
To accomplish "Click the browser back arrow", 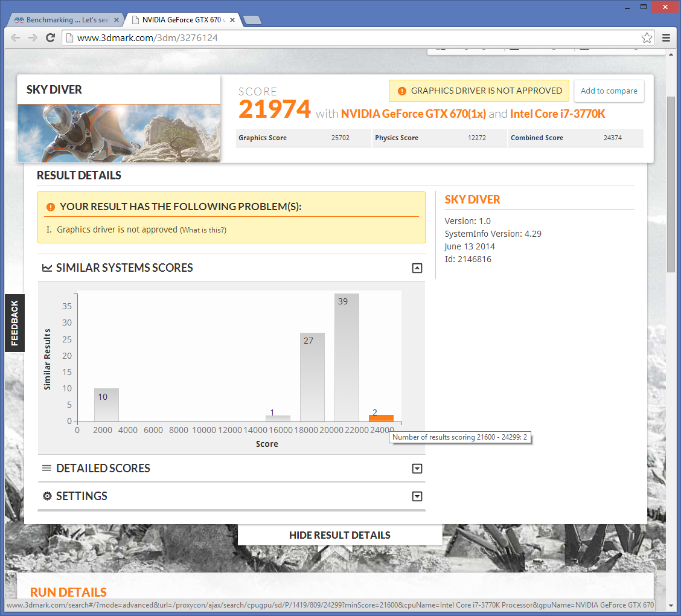I will click(16, 38).
